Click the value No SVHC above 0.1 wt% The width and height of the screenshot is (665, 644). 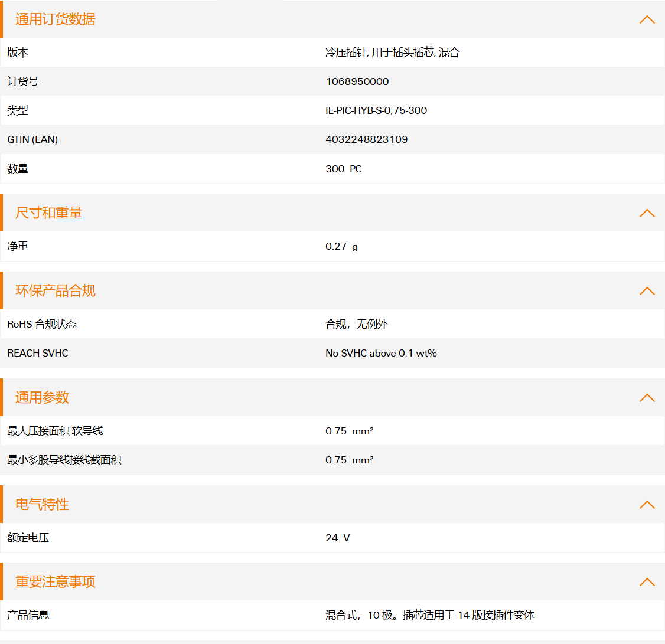pyautogui.click(x=381, y=353)
